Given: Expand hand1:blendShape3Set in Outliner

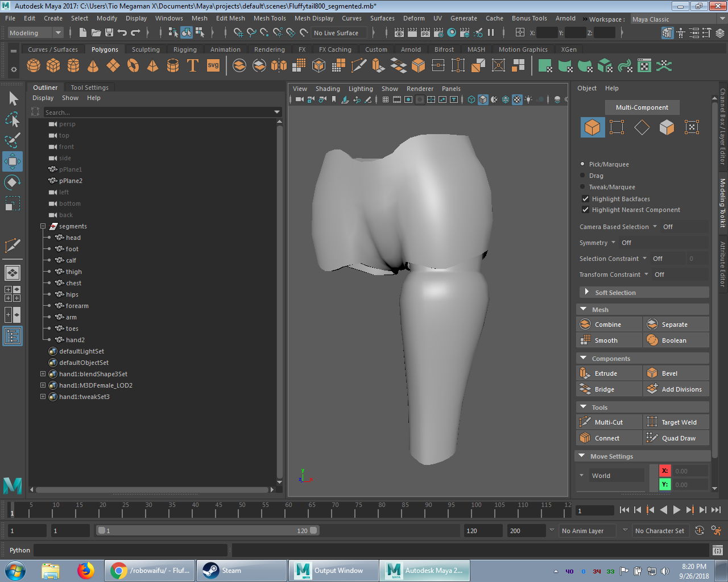Looking at the screenshot, I should pyautogui.click(x=43, y=374).
